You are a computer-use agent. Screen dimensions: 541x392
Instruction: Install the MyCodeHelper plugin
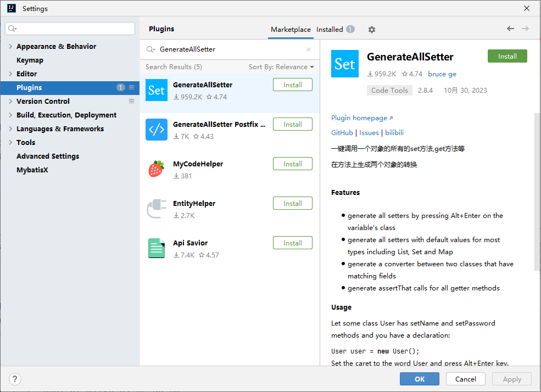point(293,164)
